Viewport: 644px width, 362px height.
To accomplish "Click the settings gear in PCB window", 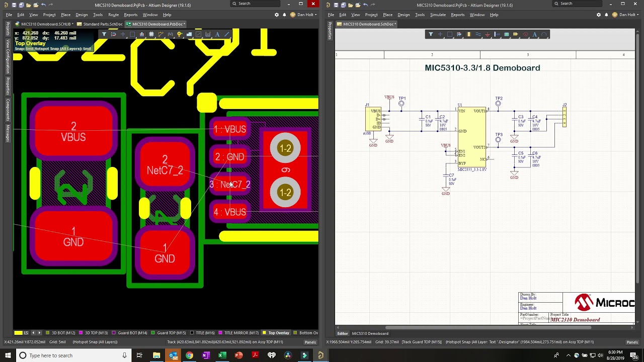I will coord(277,15).
